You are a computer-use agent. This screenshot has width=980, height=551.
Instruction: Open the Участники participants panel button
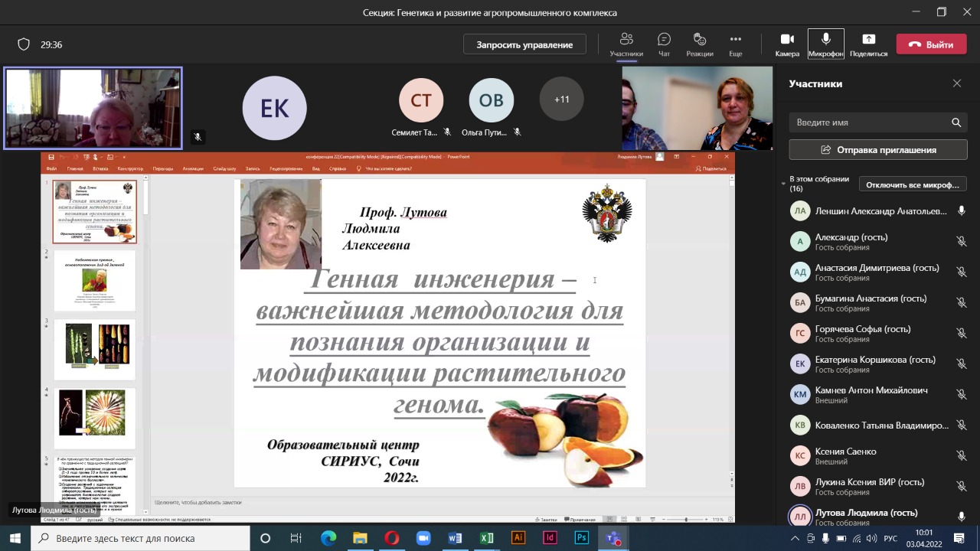pyautogui.click(x=626, y=44)
